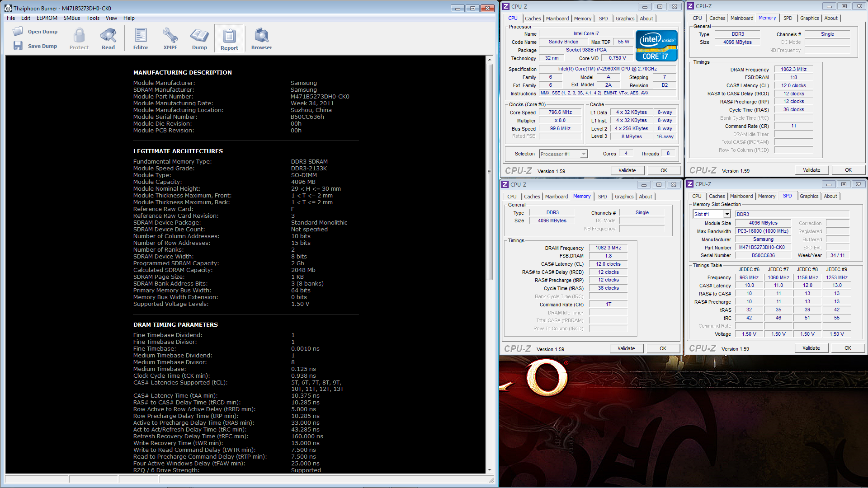Switch to Memory tab in SPD window
The image size is (868, 488).
click(x=766, y=196)
